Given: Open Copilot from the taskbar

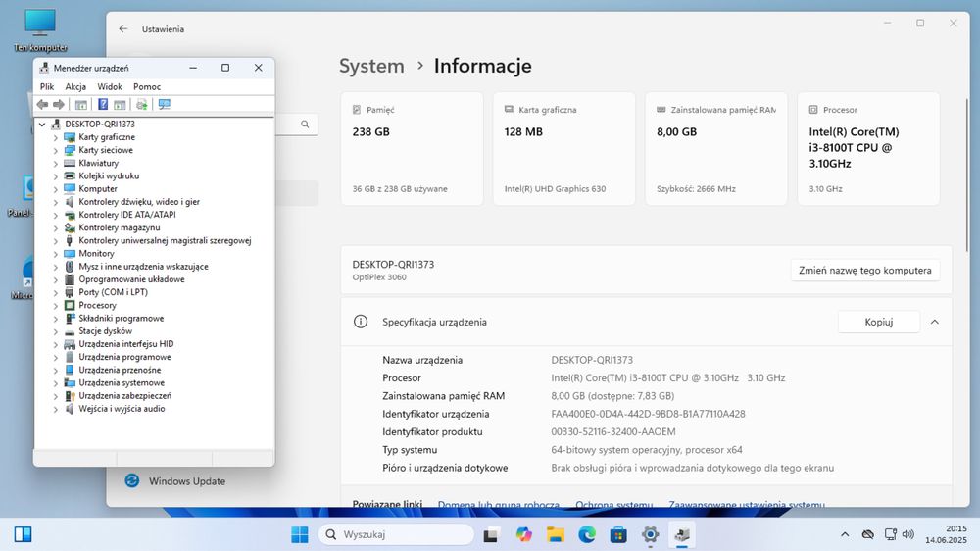Looking at the screenshot, I should (523, 534).
